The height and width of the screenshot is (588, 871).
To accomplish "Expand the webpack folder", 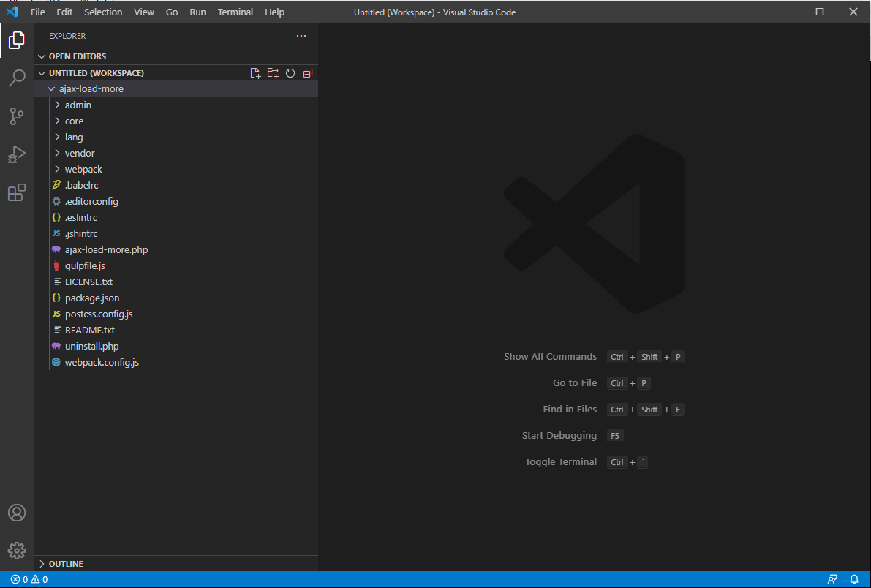I will tap(83, 169).
